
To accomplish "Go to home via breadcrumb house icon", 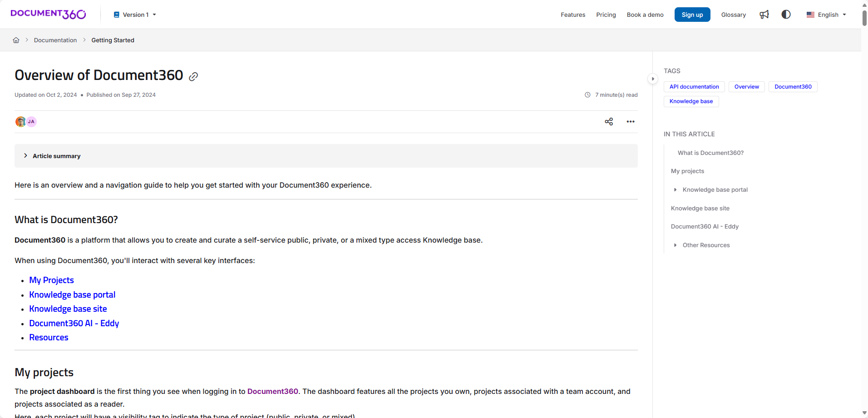I will tap(16, 40).
